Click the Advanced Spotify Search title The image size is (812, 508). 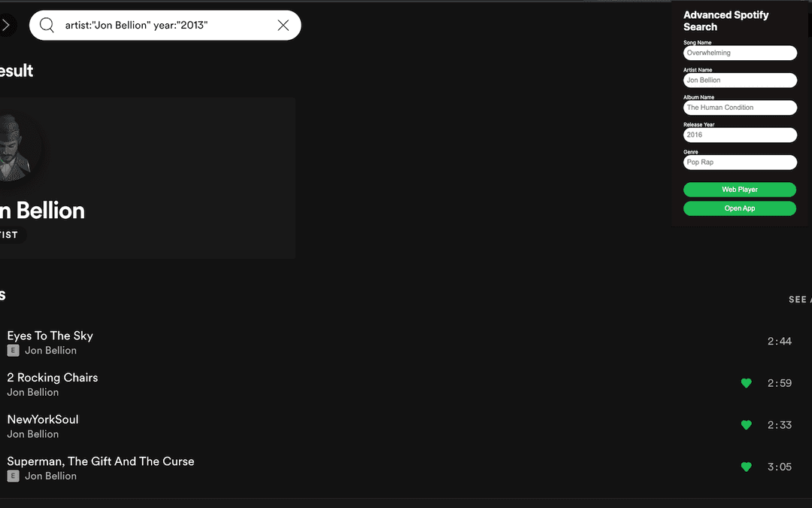pos(726,21)
